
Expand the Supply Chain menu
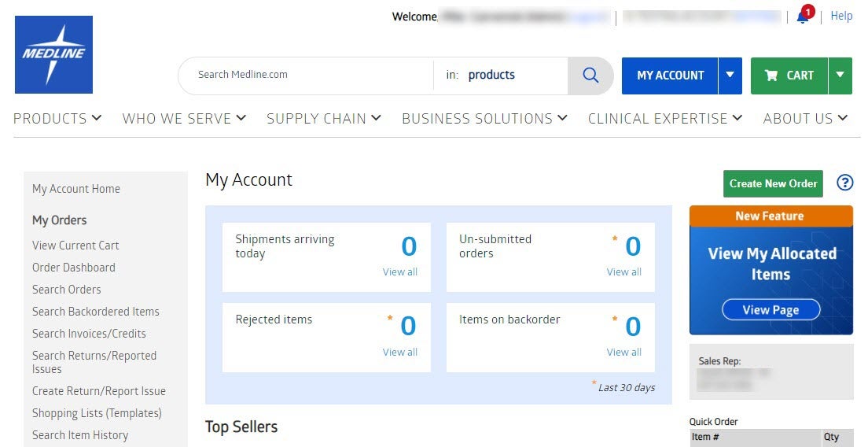[x=324, y=119]
